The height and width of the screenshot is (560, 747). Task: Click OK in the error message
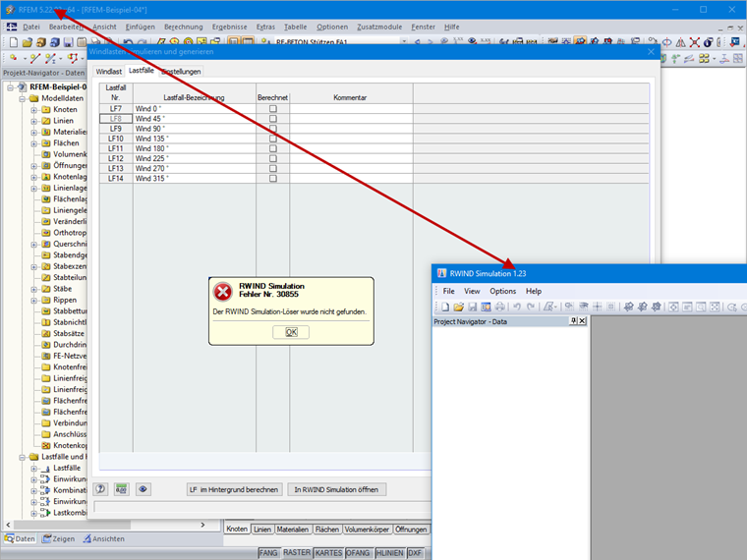pyautogui.click(x=291, y=332)
